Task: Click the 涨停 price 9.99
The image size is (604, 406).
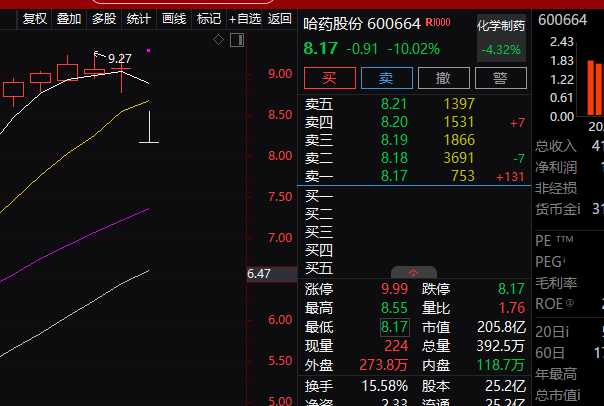Action: point(394,289)
